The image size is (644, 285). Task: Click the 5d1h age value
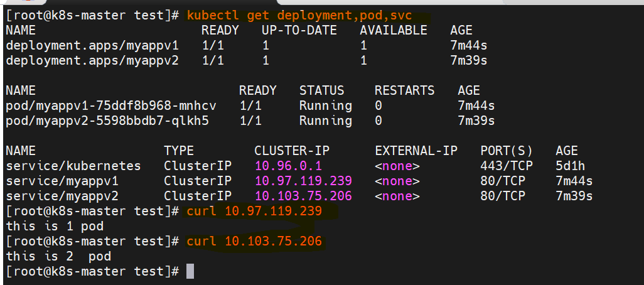click(571, 166)
